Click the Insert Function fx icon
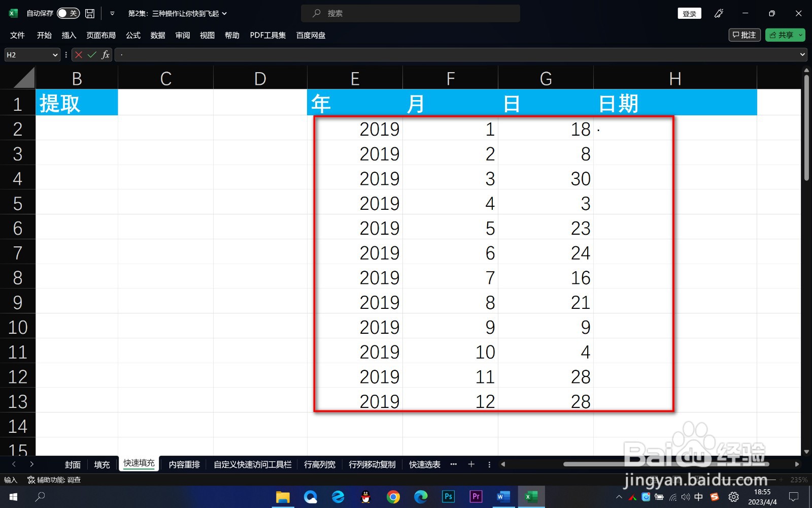The height and width of the screenshot is (508, 812). (106, 55)
